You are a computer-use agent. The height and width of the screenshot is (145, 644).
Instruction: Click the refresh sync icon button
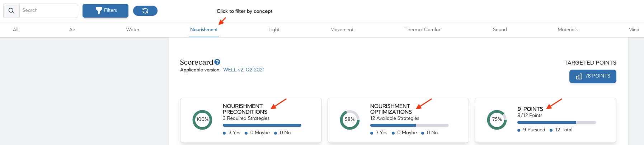click(145, 11)
